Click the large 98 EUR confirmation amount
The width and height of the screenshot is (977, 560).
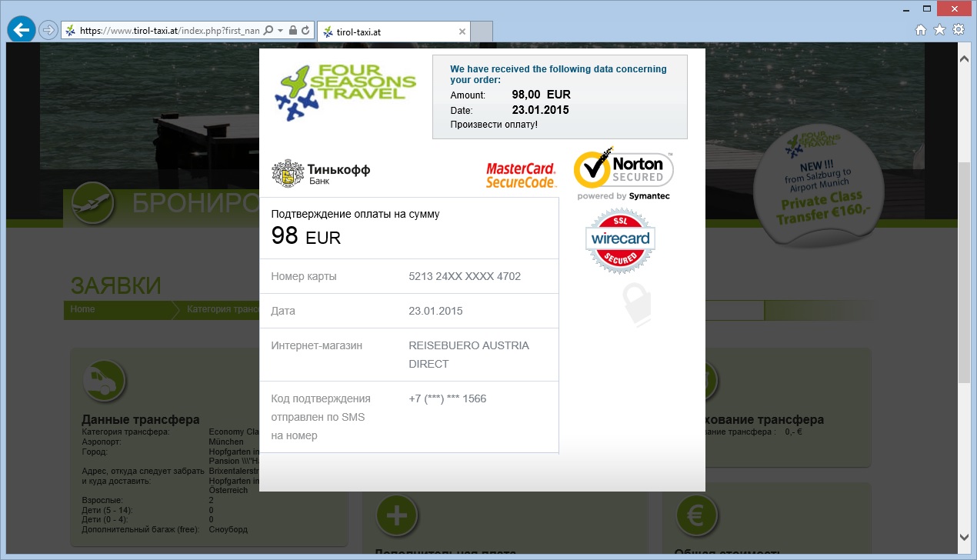click(306, 236)
